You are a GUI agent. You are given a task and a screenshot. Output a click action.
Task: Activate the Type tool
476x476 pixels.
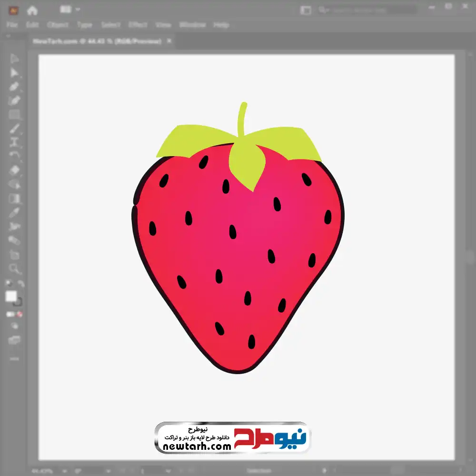(x=14, y=142)
